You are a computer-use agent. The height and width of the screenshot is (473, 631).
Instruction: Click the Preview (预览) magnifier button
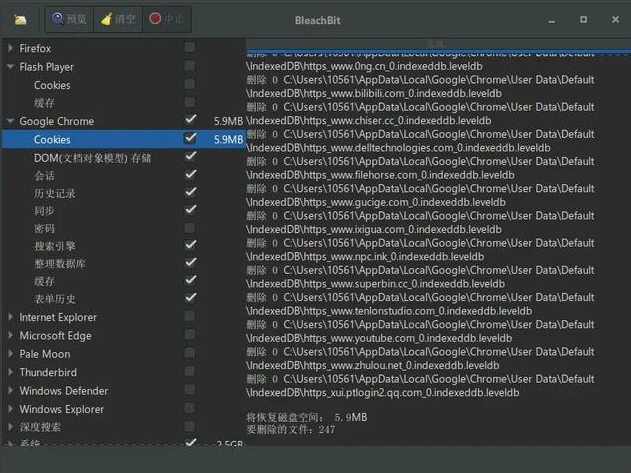(69, 19)
